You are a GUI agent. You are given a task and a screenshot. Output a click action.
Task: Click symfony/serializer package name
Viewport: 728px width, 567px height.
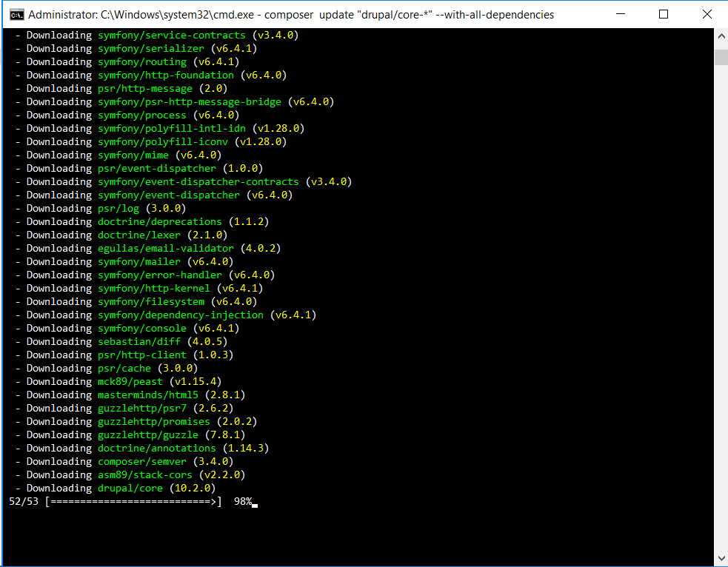click(151, 49)
